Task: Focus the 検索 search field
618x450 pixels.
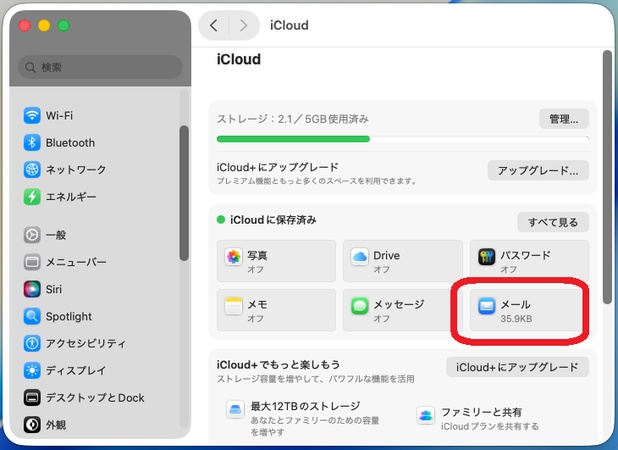Action: tap(100, 67)
